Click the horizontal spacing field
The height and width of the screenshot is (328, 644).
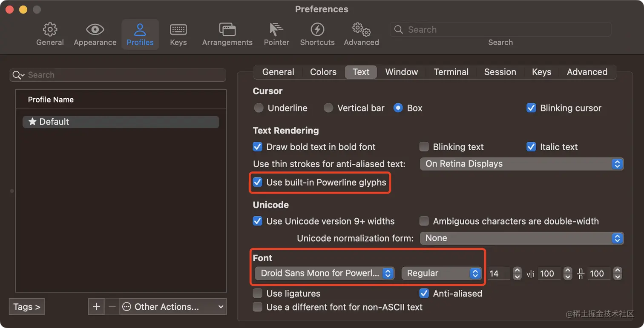(x=550, y=273)
